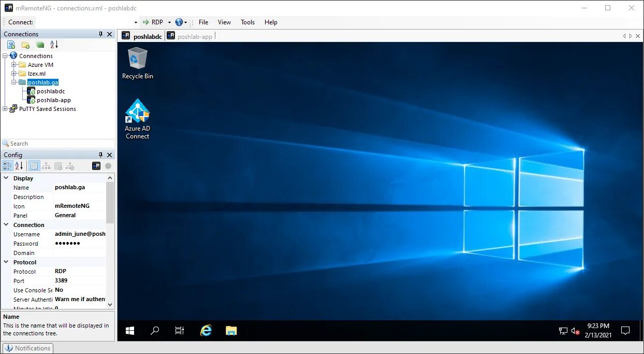Switch to the poshlabdc tab
This screenshot has width=644, height=354.
(142, 36)
